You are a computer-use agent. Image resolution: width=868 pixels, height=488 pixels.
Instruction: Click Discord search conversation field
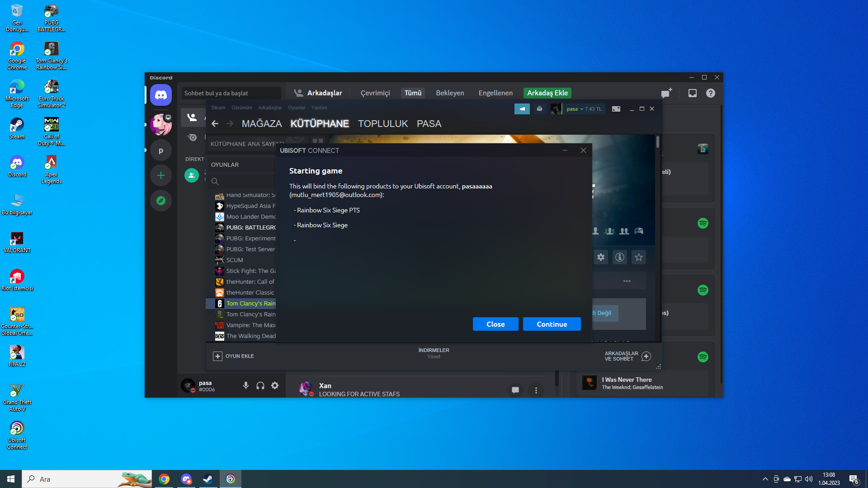point(231,93)
